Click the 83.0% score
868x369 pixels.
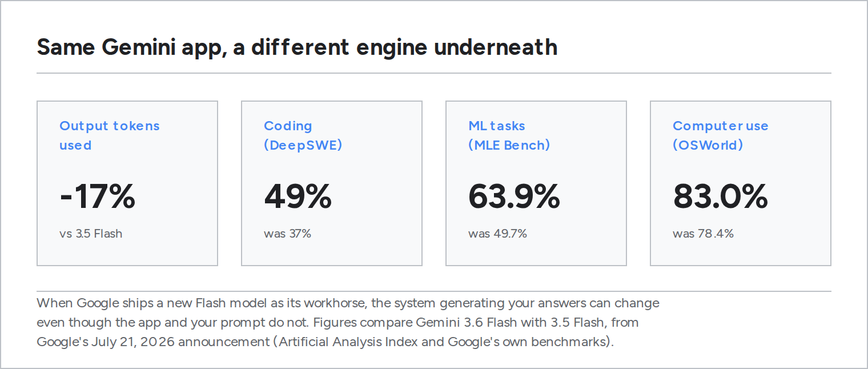tap(720, 196)
